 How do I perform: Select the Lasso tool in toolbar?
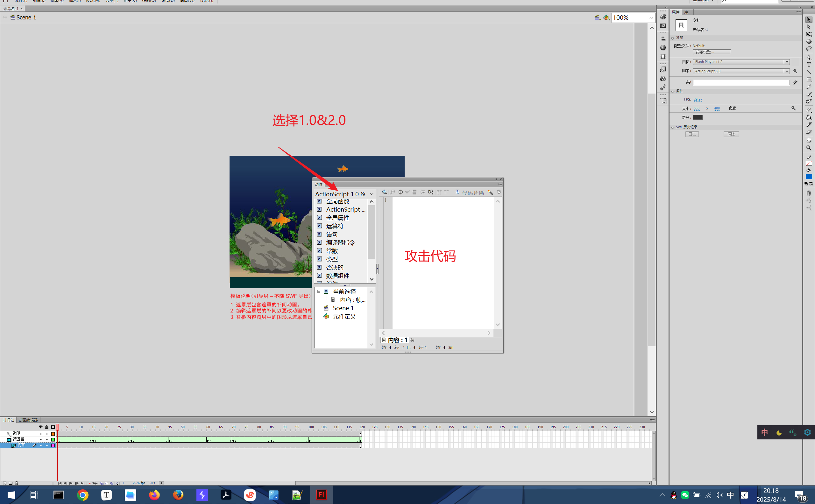pyautogui.click(x=809, y=49)
